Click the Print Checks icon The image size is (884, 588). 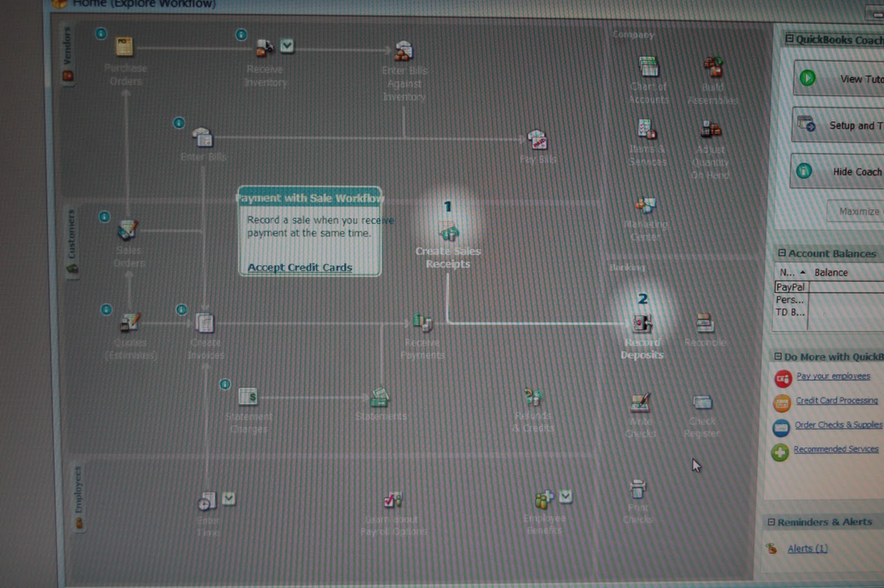click(638, 489)
